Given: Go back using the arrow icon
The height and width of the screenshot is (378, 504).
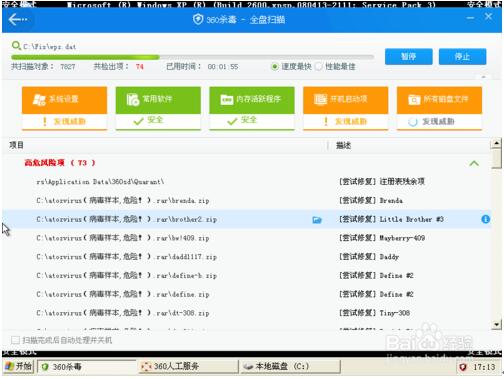Looking at the screenshot, I should pos(18,20).
